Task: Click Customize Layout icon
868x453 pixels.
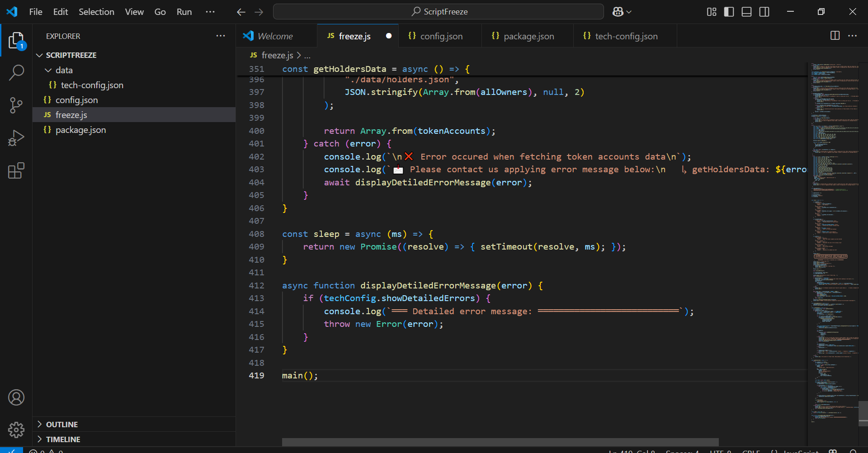Action: point(712,12)
